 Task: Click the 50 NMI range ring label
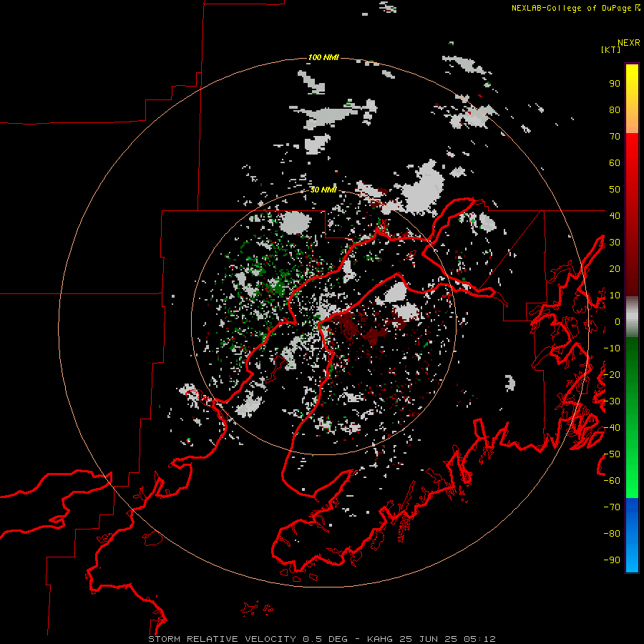click(x=323, y=190)
